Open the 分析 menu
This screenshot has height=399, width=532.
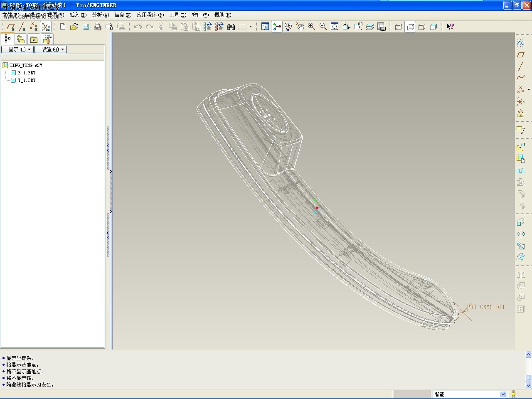[x=100, y=15]
